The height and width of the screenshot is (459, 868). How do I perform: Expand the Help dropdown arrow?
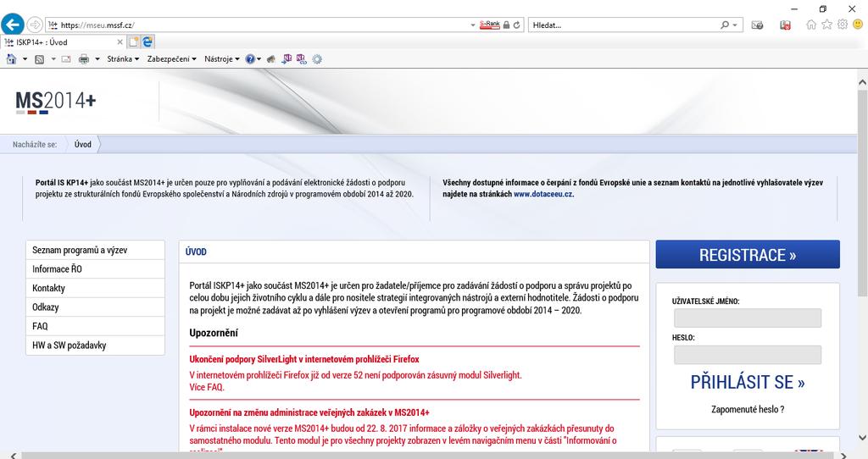(259, 59)
